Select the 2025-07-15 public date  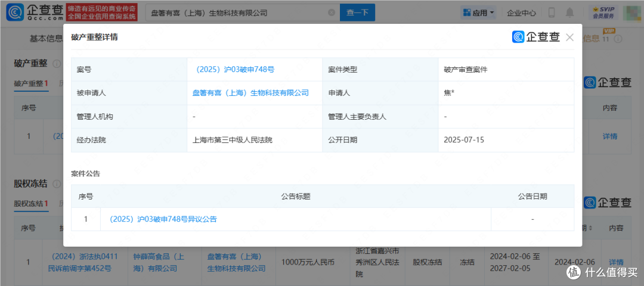pyautogui.click(x=464, y=140)
